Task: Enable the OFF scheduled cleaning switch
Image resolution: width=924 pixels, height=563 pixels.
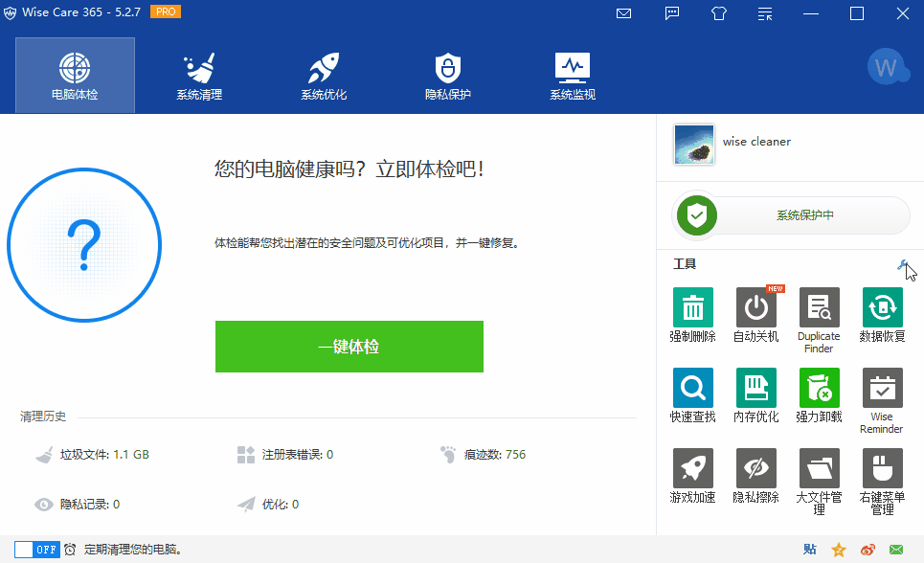Action: [37, 549]
